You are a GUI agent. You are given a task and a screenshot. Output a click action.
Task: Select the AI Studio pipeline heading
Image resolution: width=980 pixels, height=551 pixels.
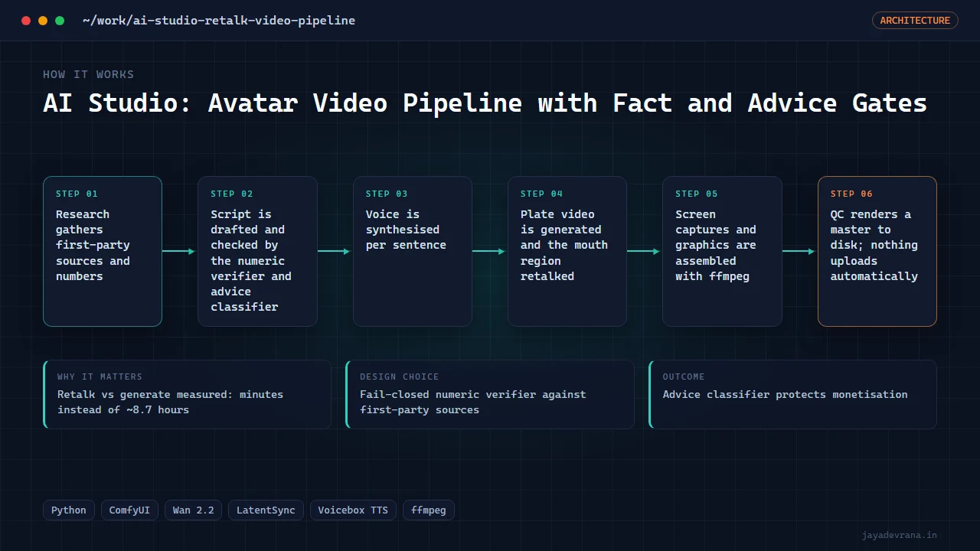pos(485,103)
